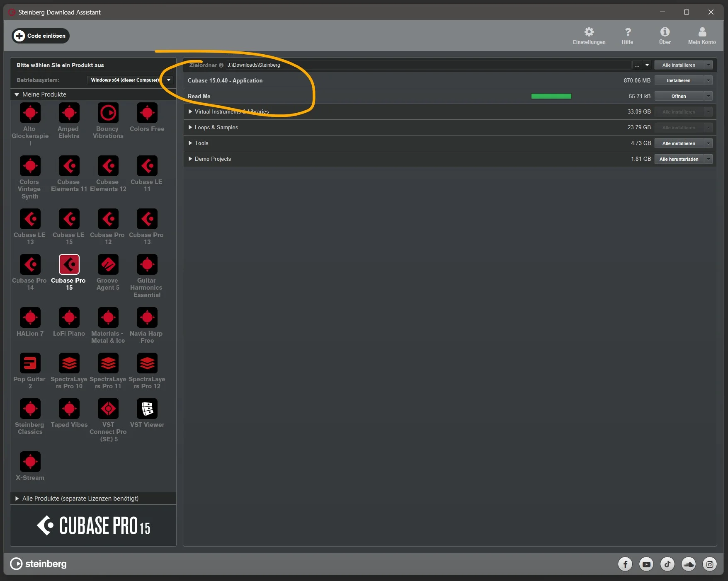Expand the Demo Projects row
The width and height of the screenshot is (728, 581).
190,159
